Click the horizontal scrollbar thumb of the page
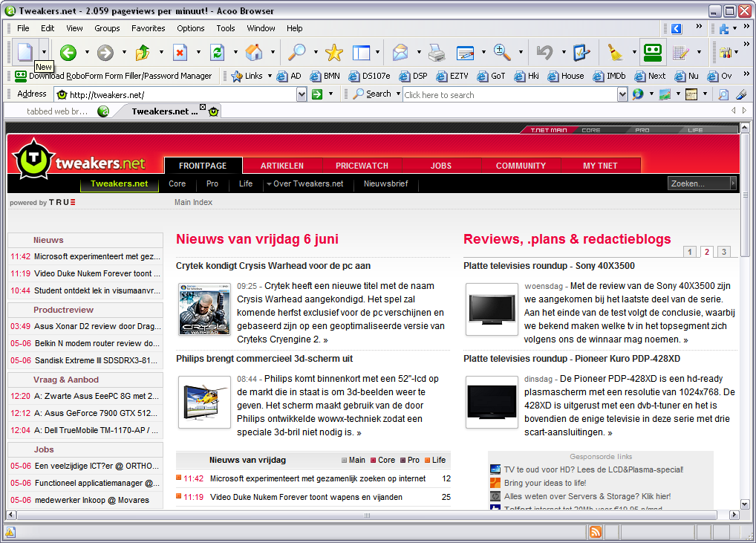Image resolution: width=756 pixels, height=543 pixels. pyautogui.click(x=366, y=515)
